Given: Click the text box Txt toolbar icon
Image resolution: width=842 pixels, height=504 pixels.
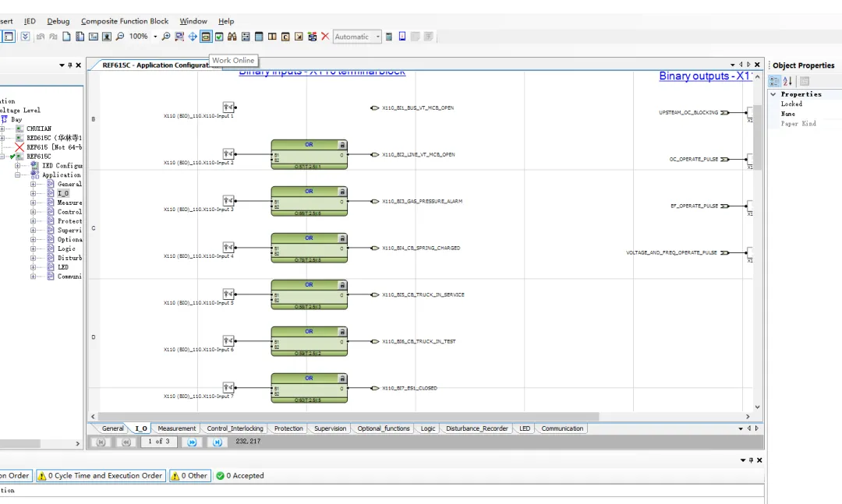Looking at the screenshot, I should (x=94, y=37).
